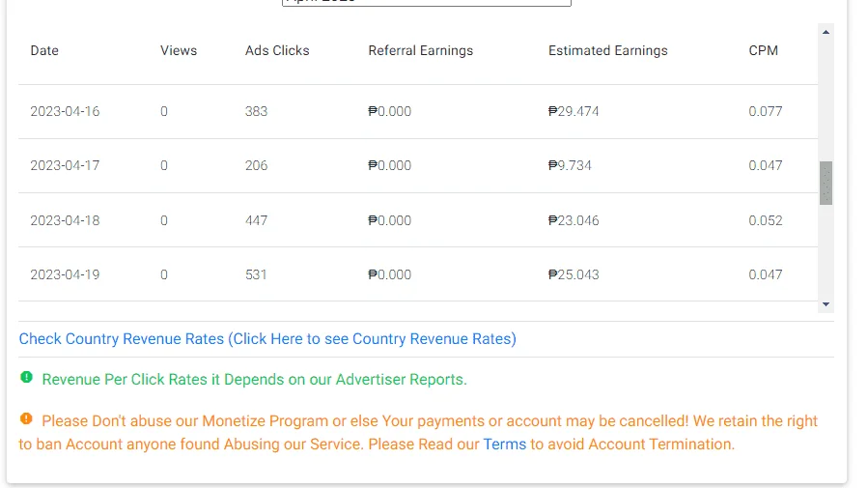Click the orange warning icon beside abuse notice

click(27, 418)
